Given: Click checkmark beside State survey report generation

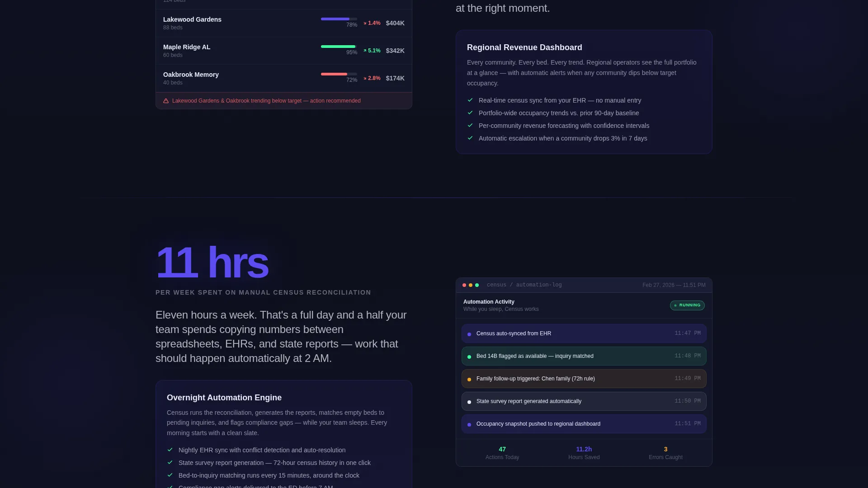Looking at the screenshot, I should (x=170, y=463).
